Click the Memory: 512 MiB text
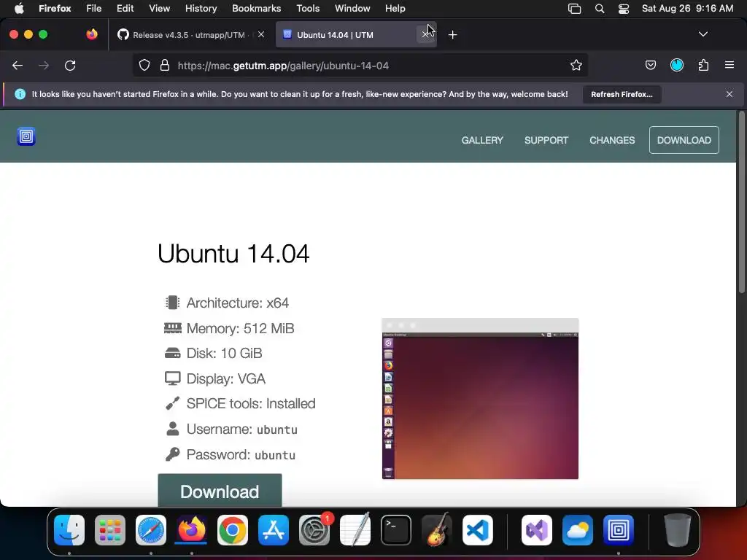 click(240, 328)
